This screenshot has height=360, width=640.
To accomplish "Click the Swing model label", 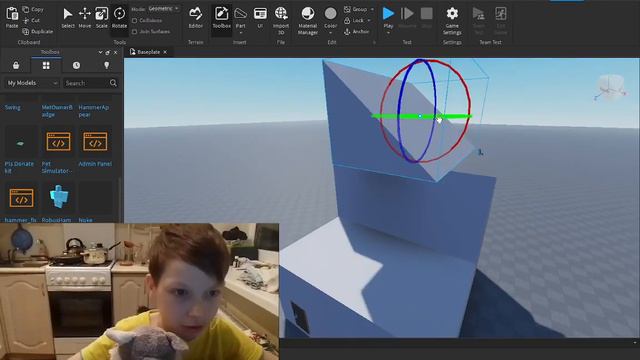I will pyautogui.click(x=13, y=107).
